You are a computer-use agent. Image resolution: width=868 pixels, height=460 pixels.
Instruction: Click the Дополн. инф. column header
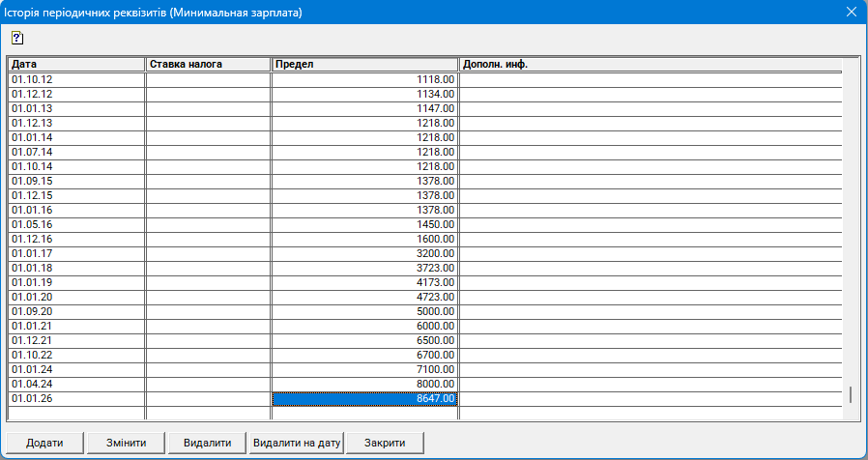coord(650,64)
